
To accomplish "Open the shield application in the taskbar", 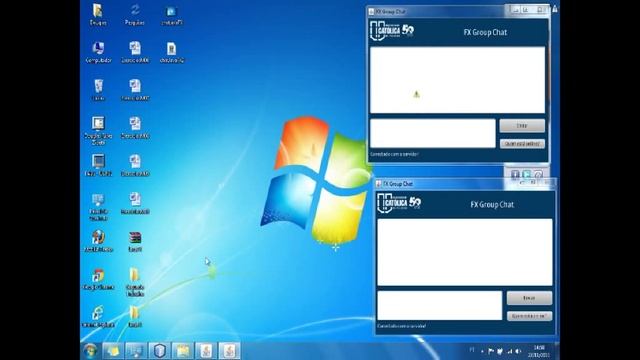I will click(160, 351).
